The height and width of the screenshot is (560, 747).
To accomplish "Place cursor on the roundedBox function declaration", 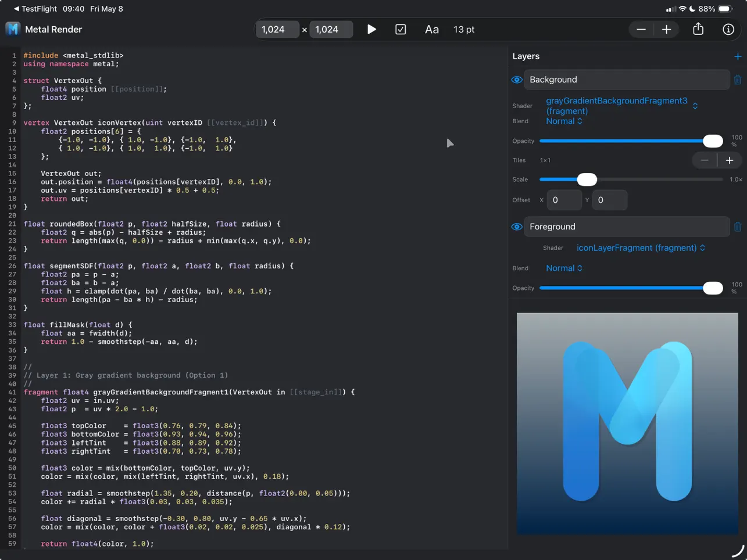I will 152,224.
